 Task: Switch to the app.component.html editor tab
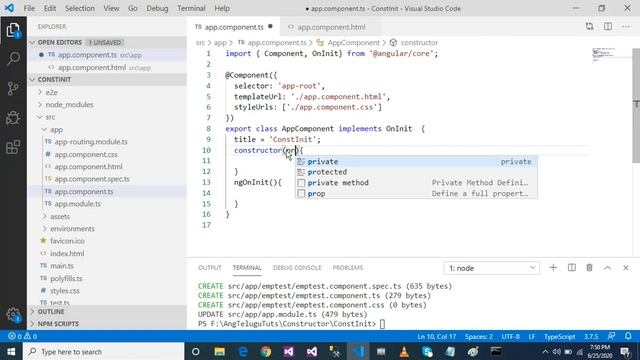[331, 27]
